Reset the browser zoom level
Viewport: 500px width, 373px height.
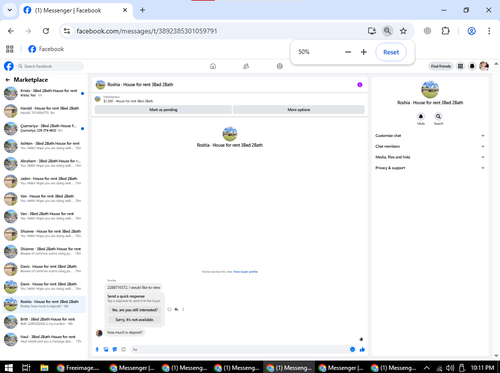391,52
